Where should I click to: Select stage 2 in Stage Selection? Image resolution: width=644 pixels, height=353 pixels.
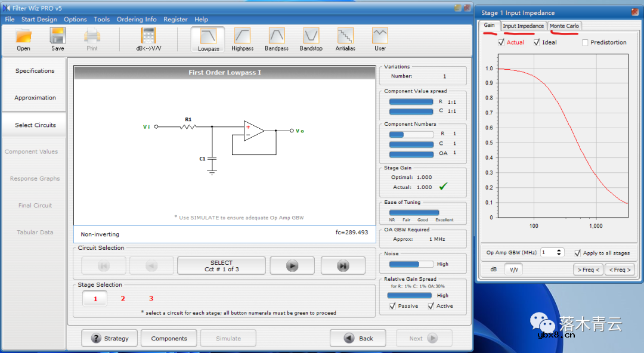point(123,298)
